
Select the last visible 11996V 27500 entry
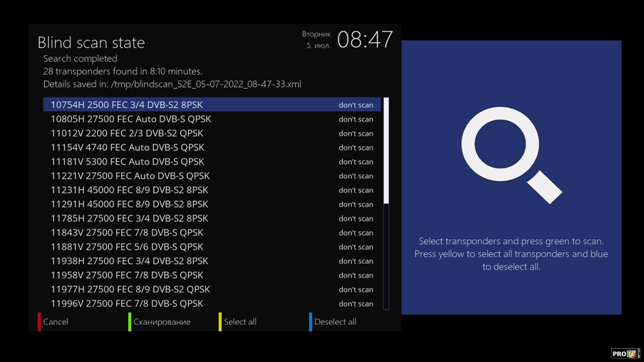[212, 304]
